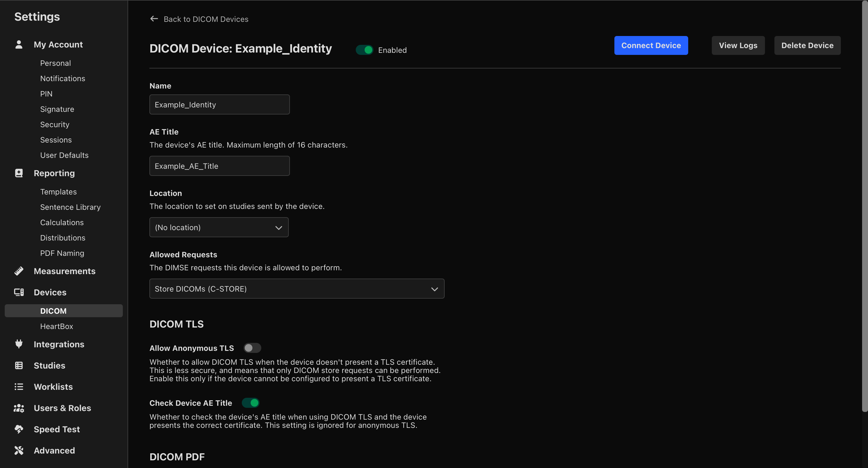Click the Integrations plug icon
This screenshot has width=868, height=468.
[19, 344]
